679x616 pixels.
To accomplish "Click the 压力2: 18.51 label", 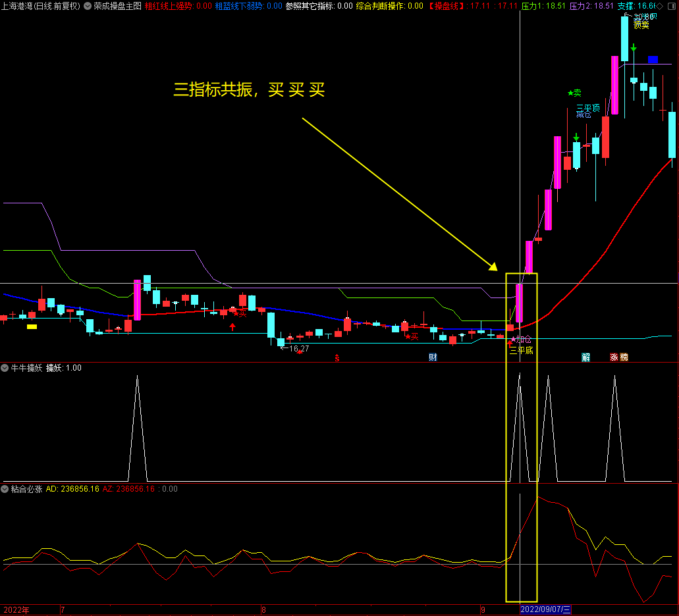I will tap(591, 6).
